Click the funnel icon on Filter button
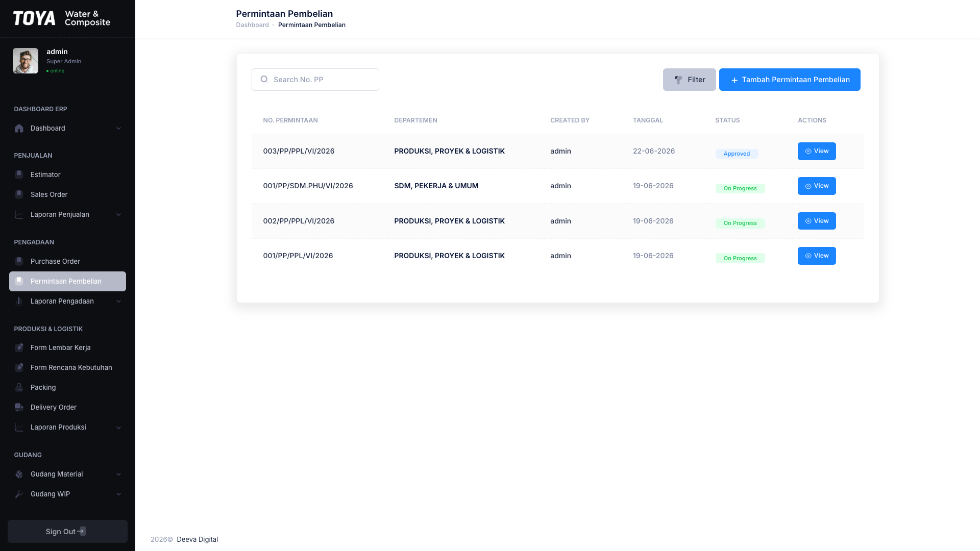This screenshot has height=551, width=980. [x=678, y=80]
